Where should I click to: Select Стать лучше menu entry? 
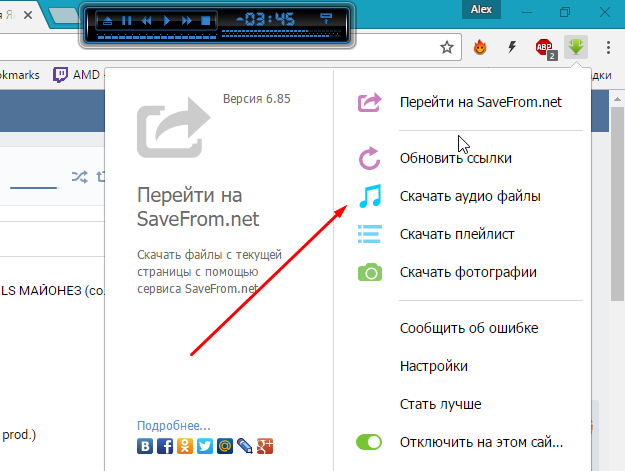pos(440,404)
